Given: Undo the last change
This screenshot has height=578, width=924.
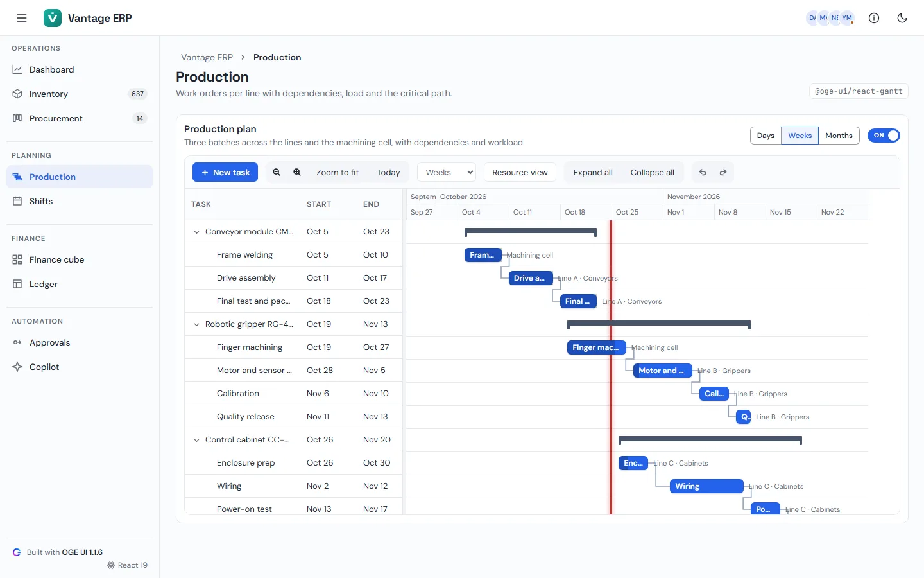Looking at the screenshot, I should click(703, 172).
